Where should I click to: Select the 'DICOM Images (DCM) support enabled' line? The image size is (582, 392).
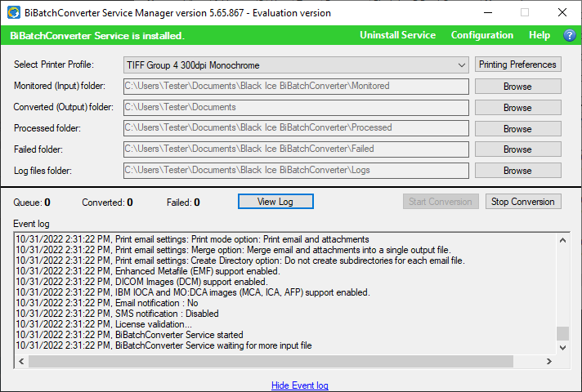[141, 282]
